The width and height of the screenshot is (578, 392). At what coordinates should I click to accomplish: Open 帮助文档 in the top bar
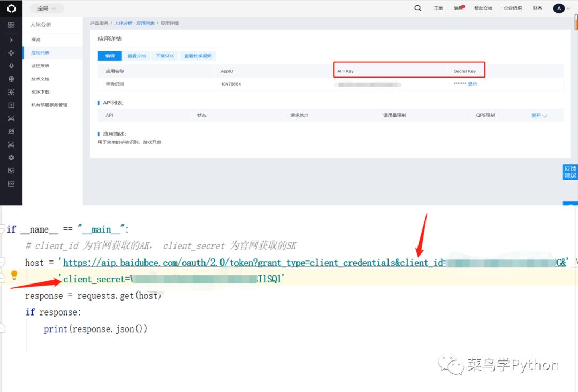(x=483, y=8)
